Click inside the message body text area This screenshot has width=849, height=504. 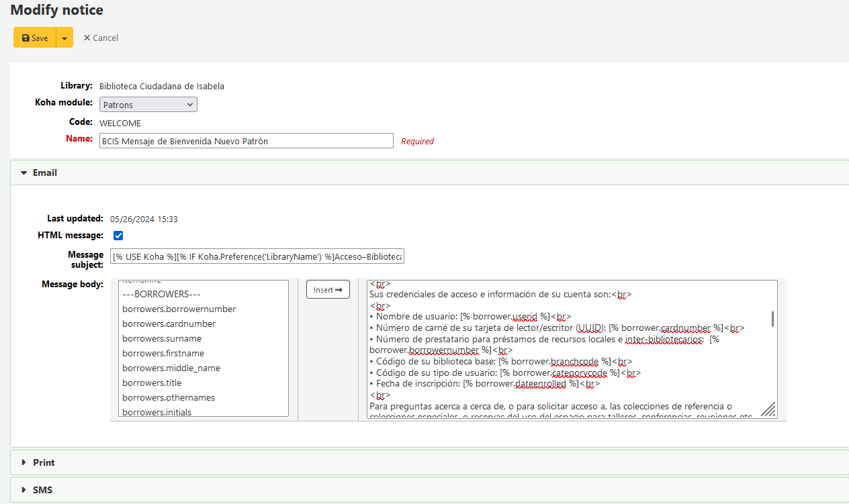click(564, 349)
